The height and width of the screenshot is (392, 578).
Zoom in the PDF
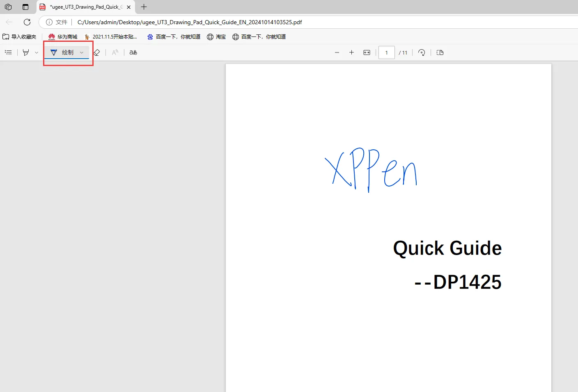351,52
